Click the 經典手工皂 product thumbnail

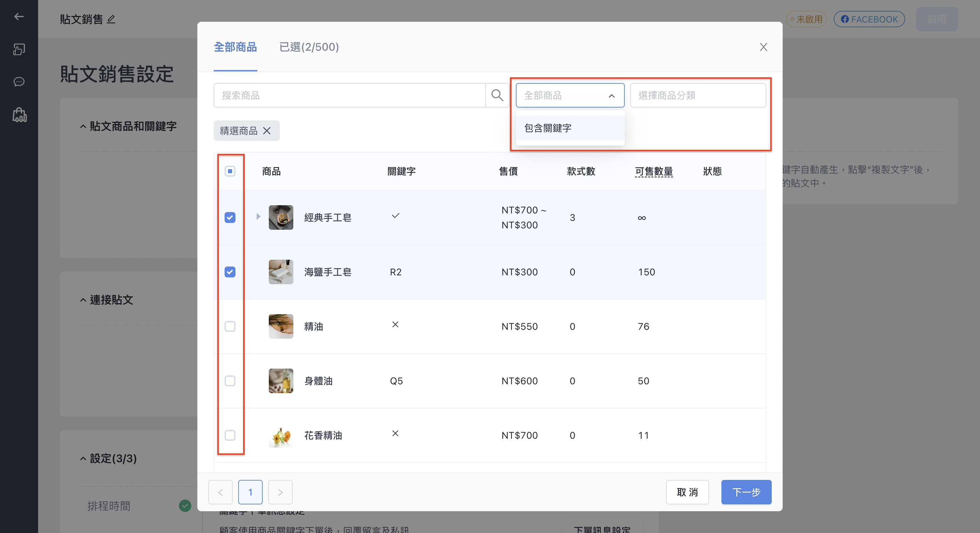pos(281,217)
